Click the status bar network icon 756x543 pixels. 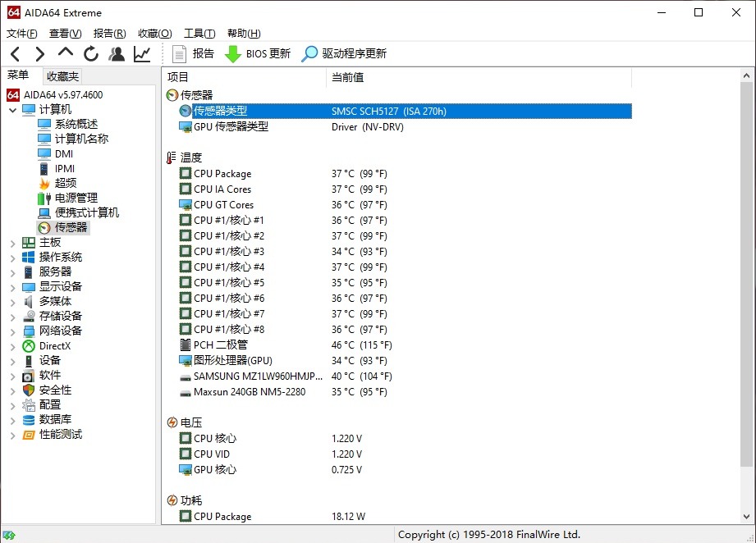click(9, 535)
